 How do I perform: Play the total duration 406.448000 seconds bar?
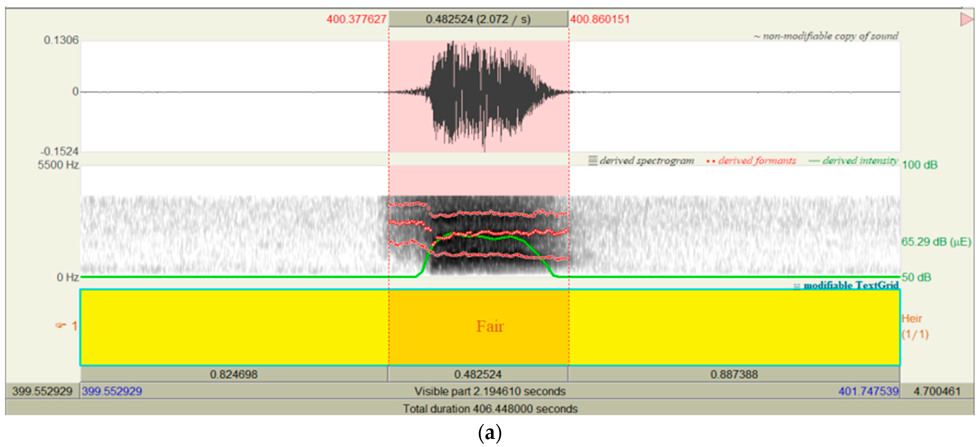click(490, 409)
